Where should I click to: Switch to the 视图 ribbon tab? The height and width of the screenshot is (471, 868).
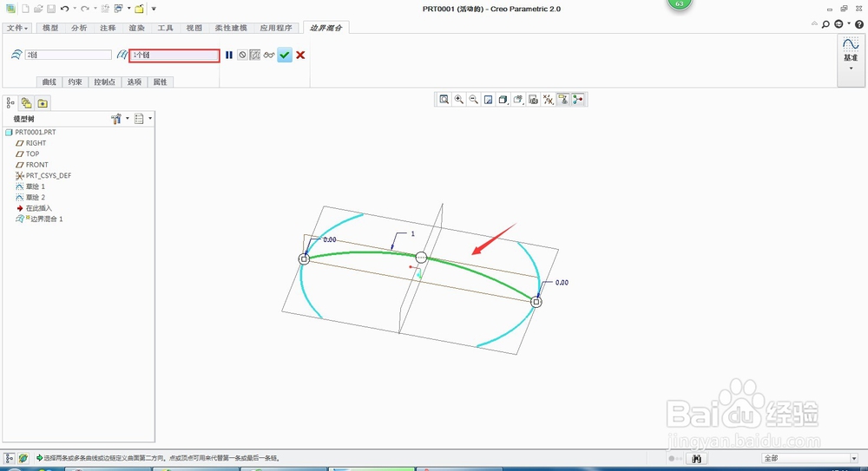coord(194,28)
